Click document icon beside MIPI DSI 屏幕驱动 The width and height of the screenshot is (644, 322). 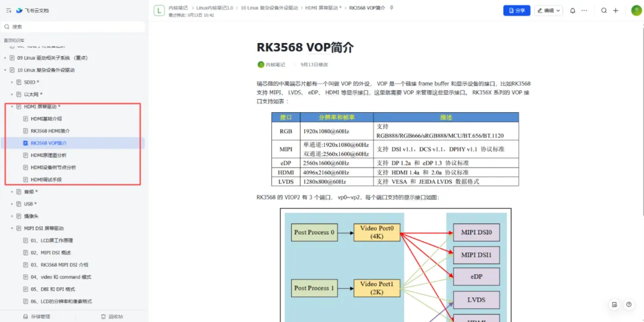pos(18,228)
